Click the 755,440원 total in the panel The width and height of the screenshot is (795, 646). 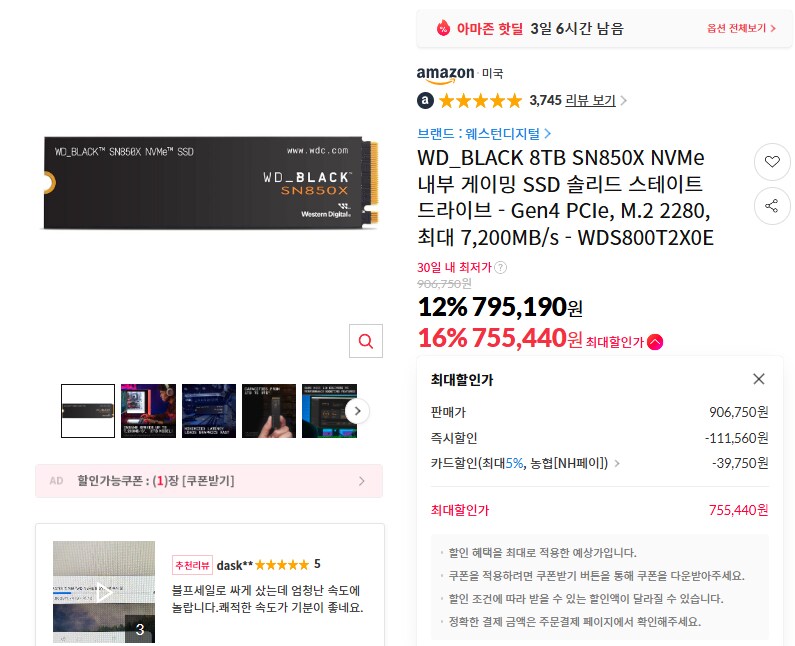pos(739,510)
